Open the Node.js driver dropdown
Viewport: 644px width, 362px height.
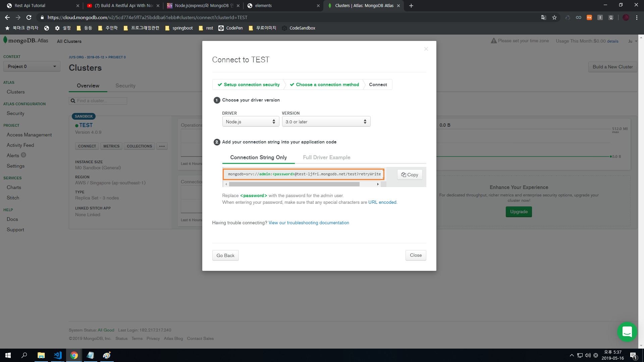pos(251,122)
